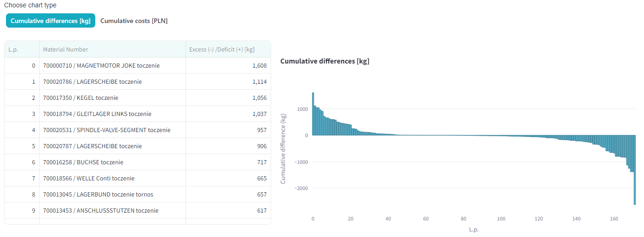This screenshot has width=644, height=237.
Task: Select GLEITLAGER LINKS toczenie row
Action: coord(138,114)
